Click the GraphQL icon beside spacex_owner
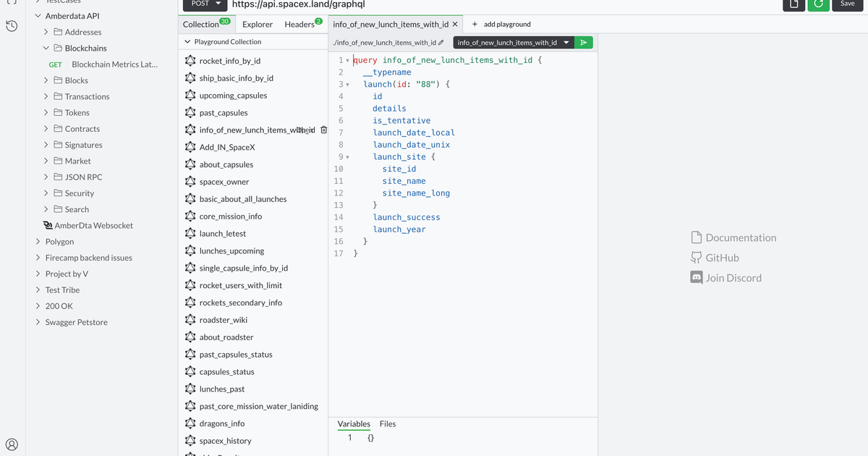Image resolution: width=868 pixels, height=456 pixels. click(x=190, y=182)
